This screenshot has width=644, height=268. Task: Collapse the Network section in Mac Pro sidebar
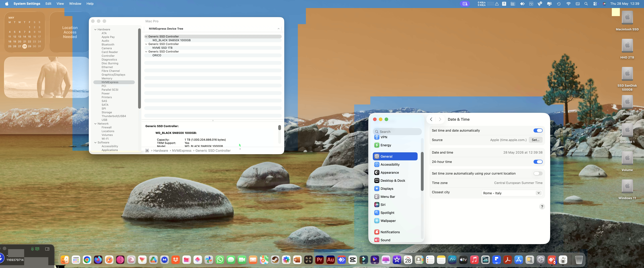pyautogui.click(x=95, y=124)
